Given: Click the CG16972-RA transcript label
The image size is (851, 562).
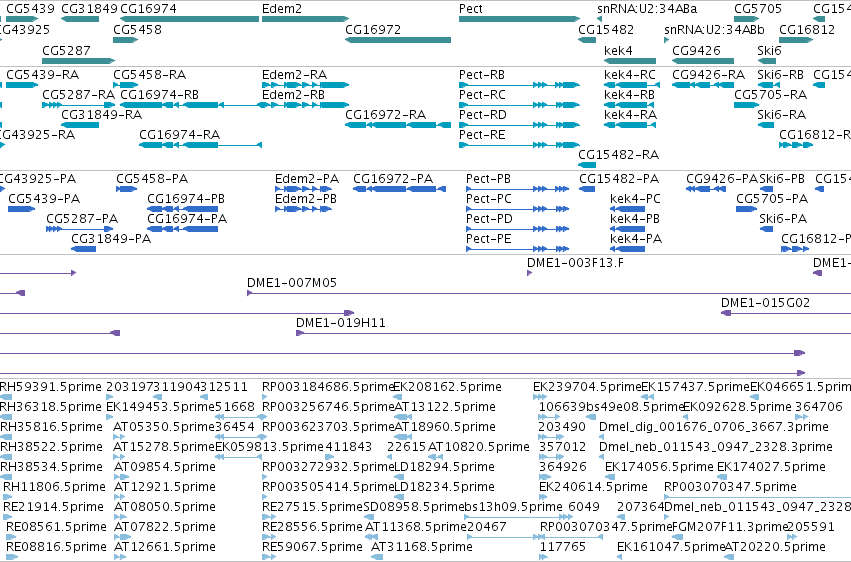Looking at the screenshot, I should coord(386,114).
